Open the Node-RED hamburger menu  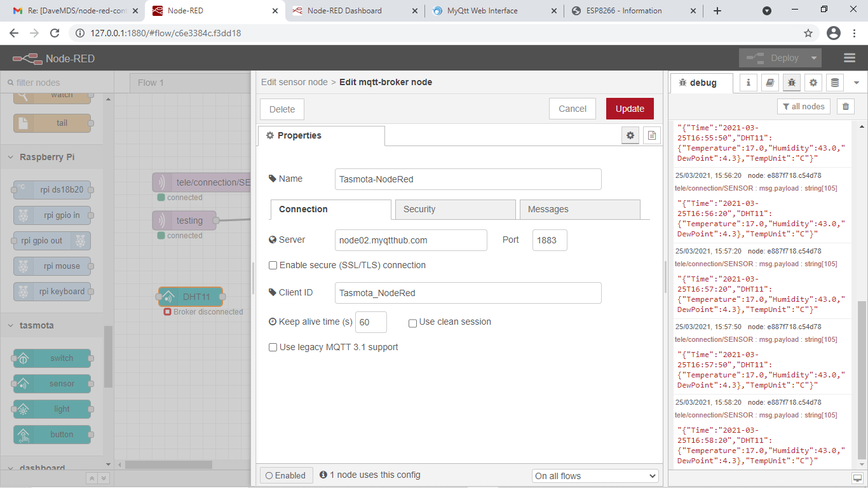(x=850, y=57)
